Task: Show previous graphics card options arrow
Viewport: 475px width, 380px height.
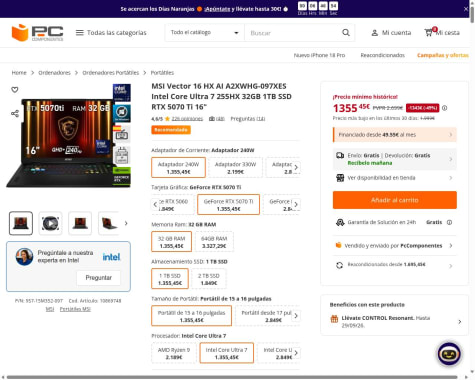Action: 155,205
